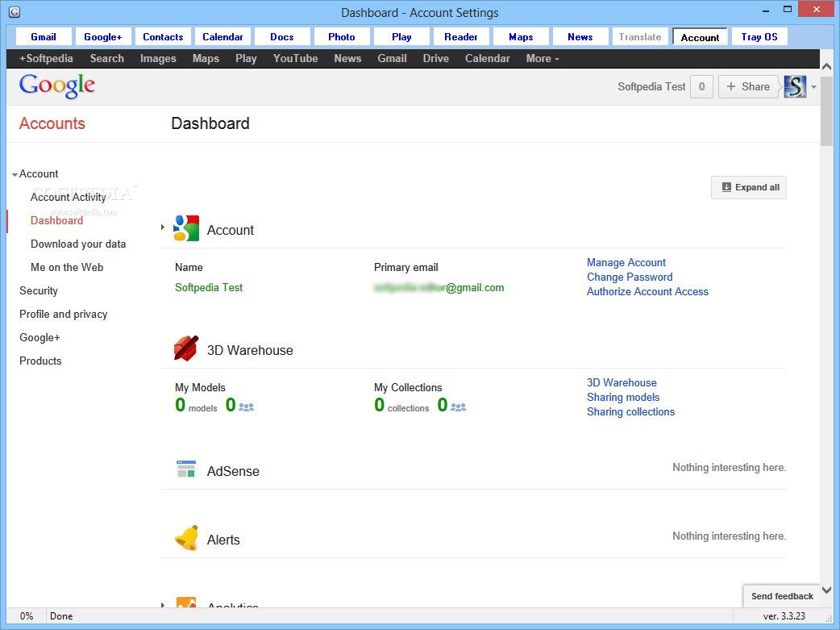
Task: Open the 3D Warehouse link
Action: (622, 383)
